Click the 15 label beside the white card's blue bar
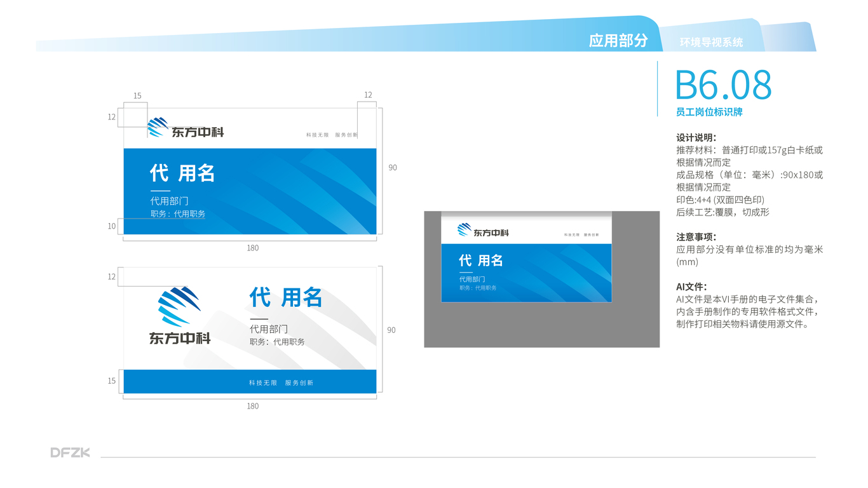The image size is (868, 488). (112, 381)
